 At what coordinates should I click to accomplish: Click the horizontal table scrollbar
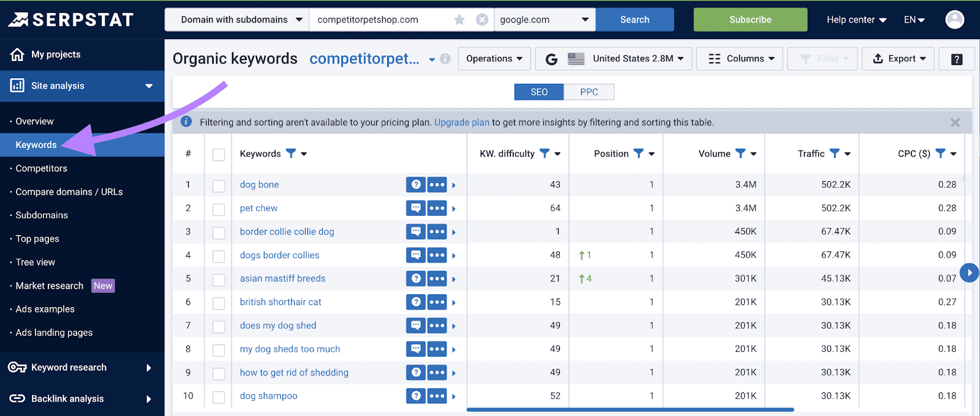(630, 409)
